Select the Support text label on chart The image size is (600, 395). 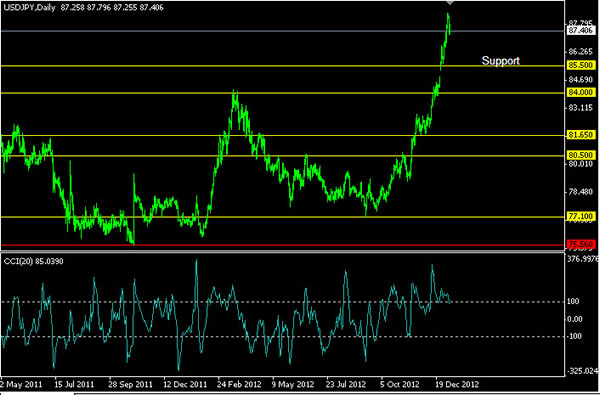click(501, 60)
